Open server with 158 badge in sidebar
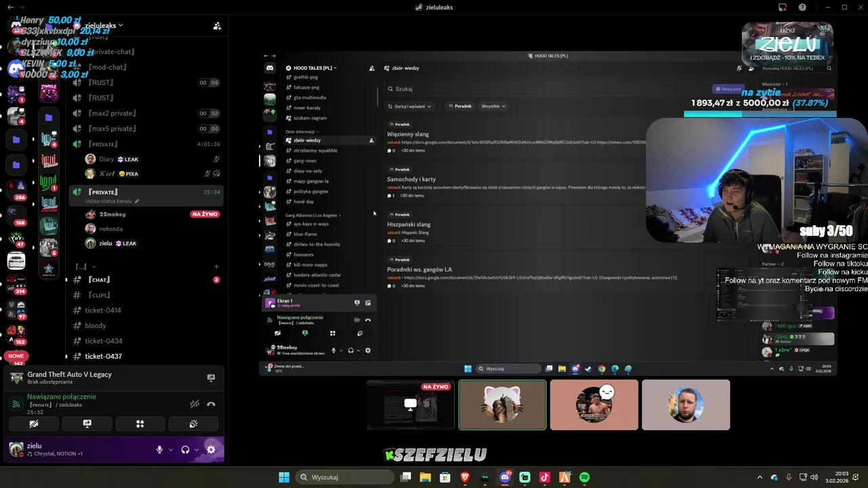This screenshot has height=488, width=868. click(16, 214)
